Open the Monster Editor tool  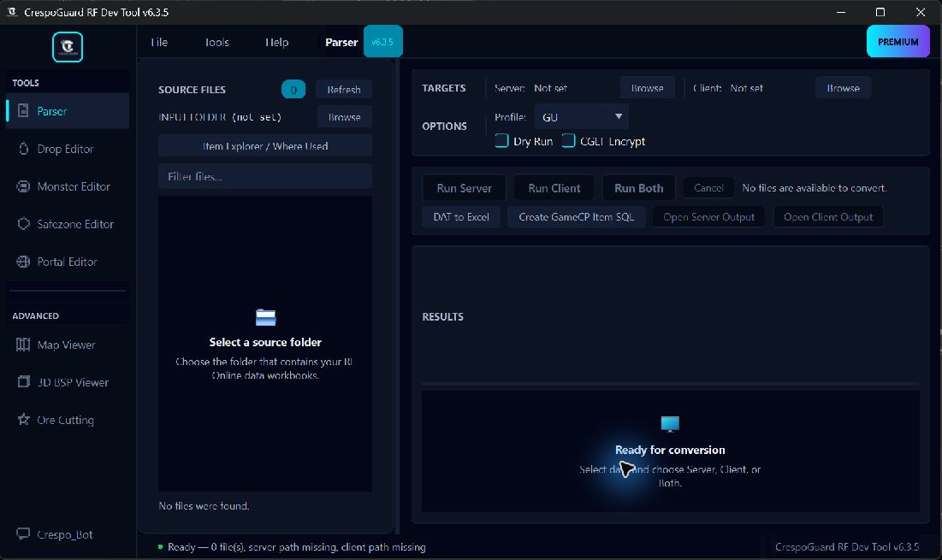click(x=68, y=186)
